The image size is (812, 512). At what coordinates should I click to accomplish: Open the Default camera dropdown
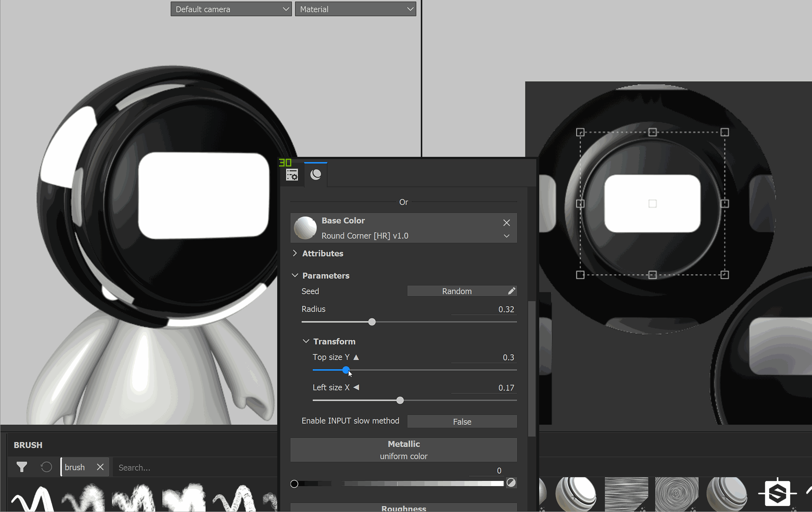(231, 9)
